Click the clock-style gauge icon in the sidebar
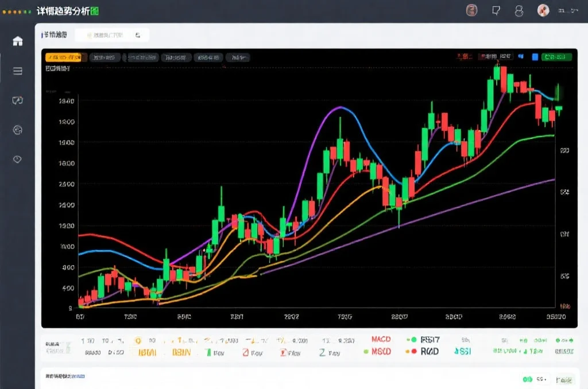 [x=17, y=130]
